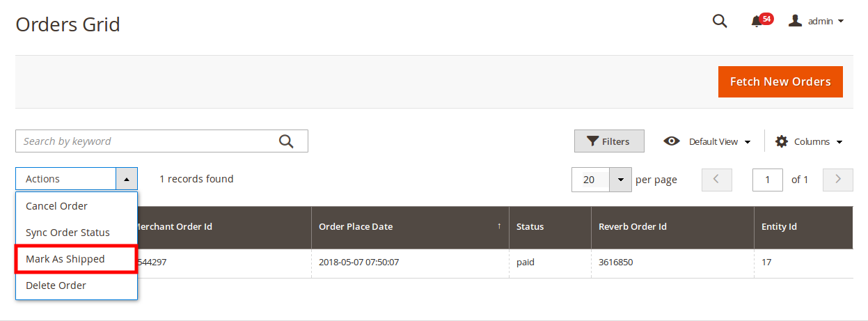
Task: Click the current page number field
Action: [x=768, y=180]
